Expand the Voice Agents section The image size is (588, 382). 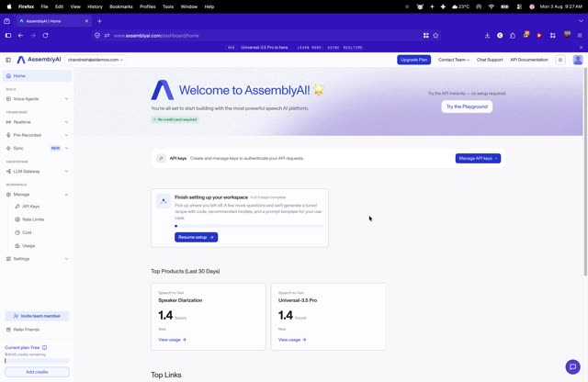(x=37, y=99)
